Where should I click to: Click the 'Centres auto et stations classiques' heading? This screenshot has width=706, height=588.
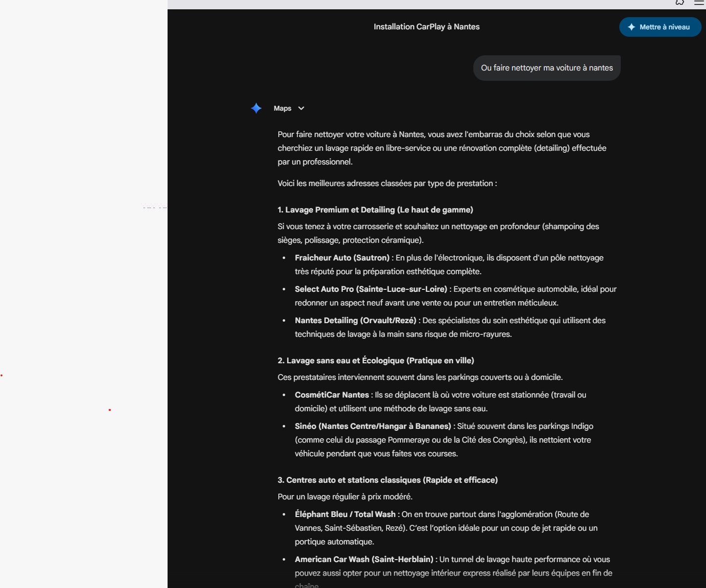click(387, 480)
